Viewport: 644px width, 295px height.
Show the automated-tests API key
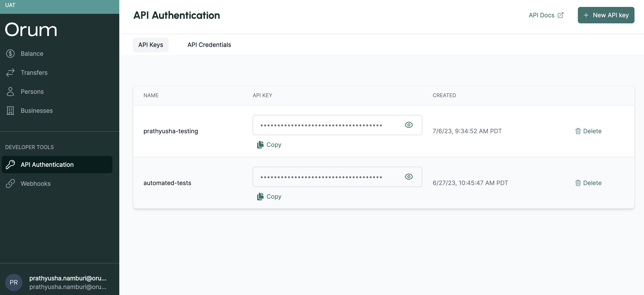pyautogui.click(x=408, y=177)
